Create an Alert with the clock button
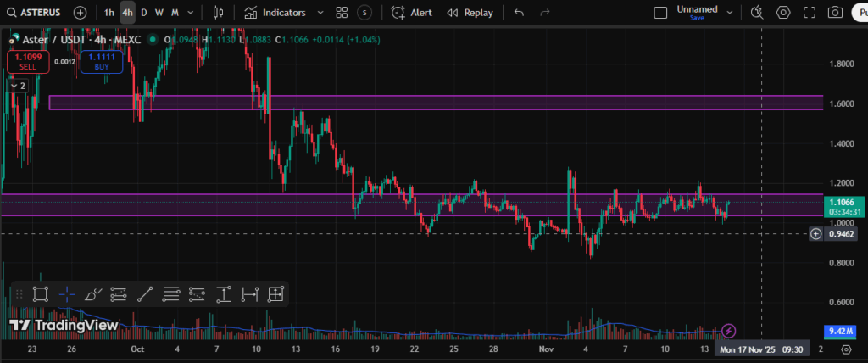Image resolution: width=868 pixels, height=363 pixels. click(411, 13)
